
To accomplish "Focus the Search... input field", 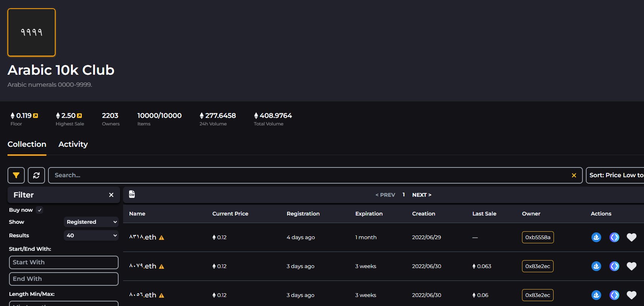I will point(315,175).
